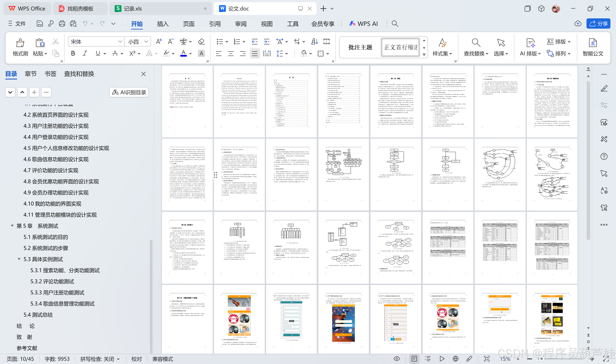Click the clear formatting eraser icon
The width and height of the screenshot is (616, 364).
pyautogui.click(x=201, y=41)
